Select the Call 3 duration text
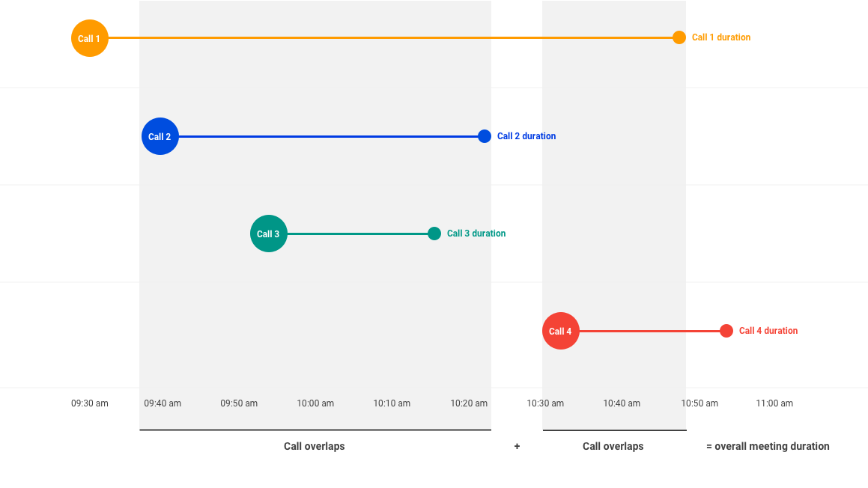 (476, 234)
